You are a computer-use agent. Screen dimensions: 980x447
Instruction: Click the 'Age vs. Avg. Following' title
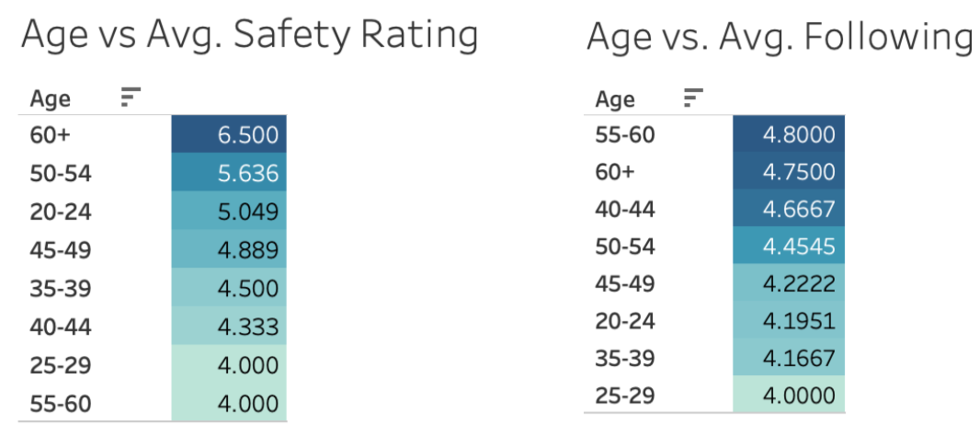[x=781, y=36]
